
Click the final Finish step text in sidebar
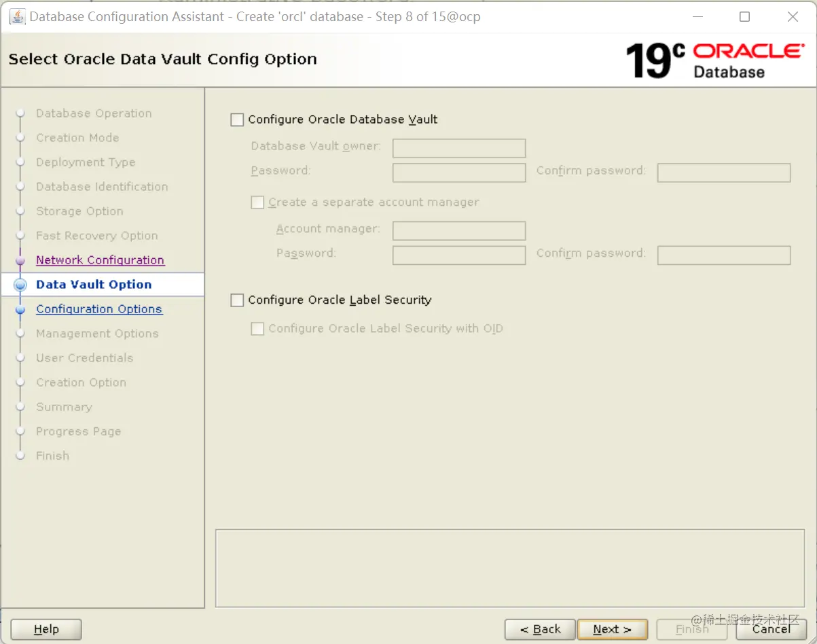tap(52, 456)
